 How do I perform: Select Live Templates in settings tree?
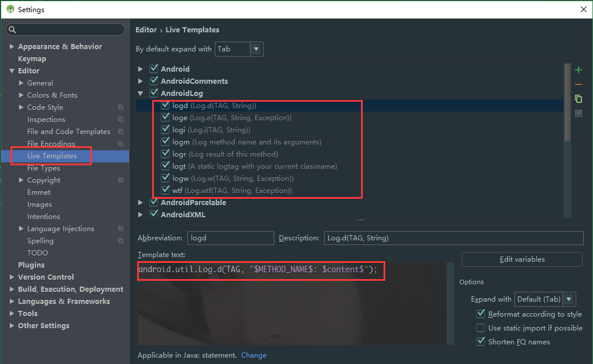[x=51, y=156]
